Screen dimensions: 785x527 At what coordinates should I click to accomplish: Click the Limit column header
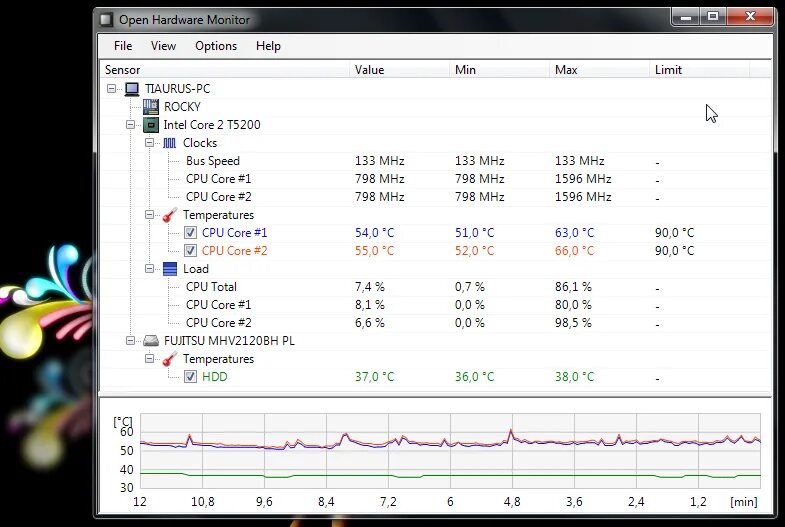coord(700,70)
